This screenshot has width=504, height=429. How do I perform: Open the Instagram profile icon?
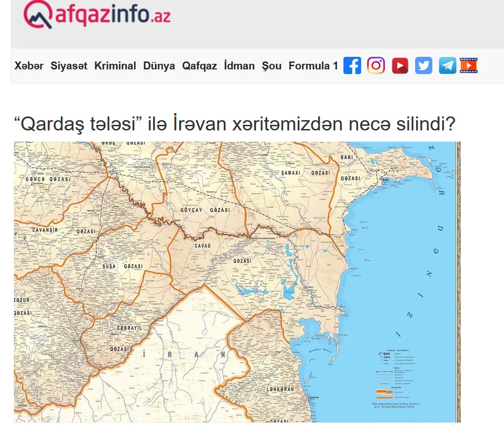376,66
